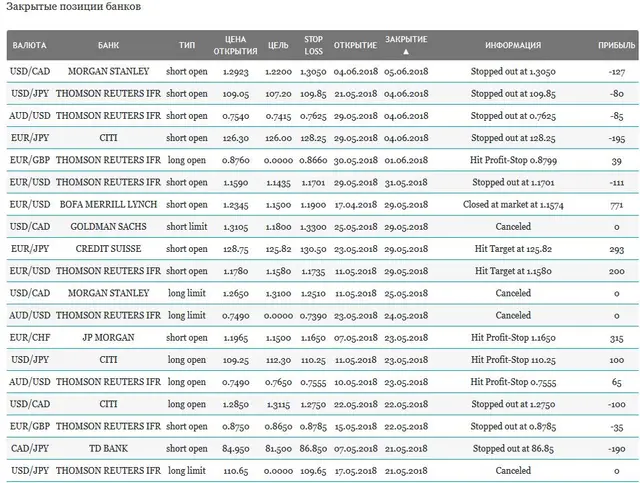This screenshot has width=640, height=483.
Task: Click EUR/CHF currency pair cell
Action: click(29, 338)
